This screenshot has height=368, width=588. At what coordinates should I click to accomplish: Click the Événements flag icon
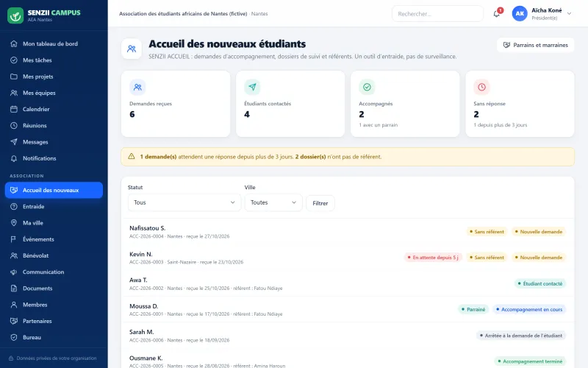(x=14, y=239)
